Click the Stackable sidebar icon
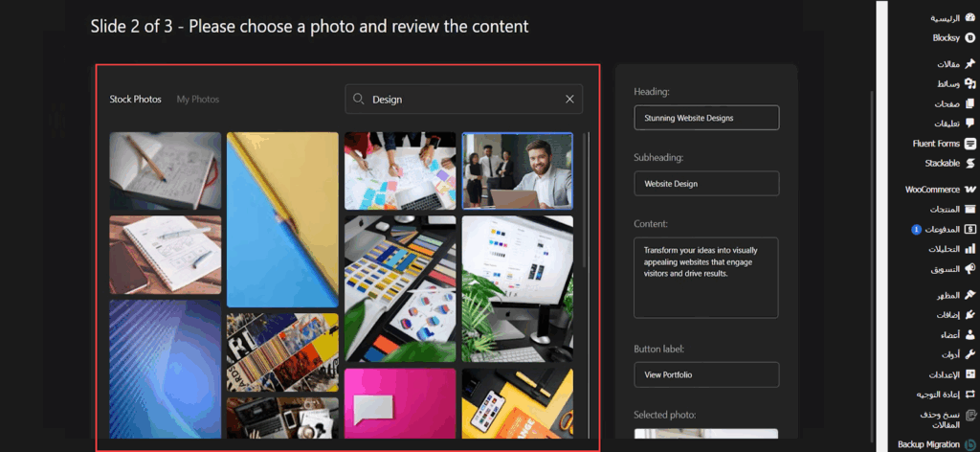The width and height of the screenshot is (980, 452). click(x=970, y=164)
